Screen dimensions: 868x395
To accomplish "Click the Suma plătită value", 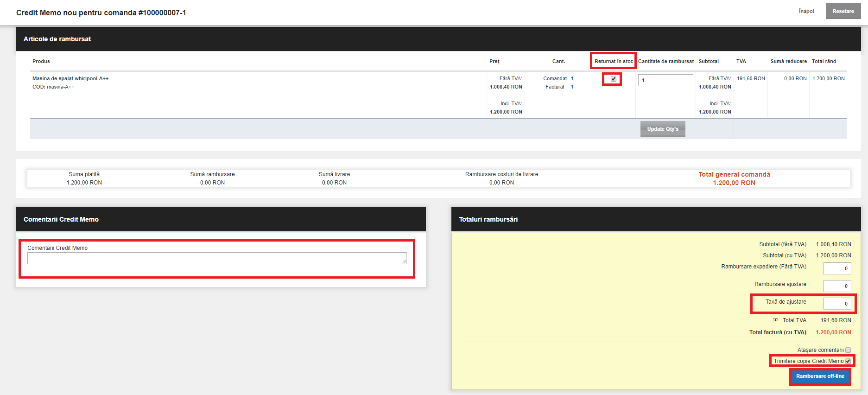I will click(84, 183).
